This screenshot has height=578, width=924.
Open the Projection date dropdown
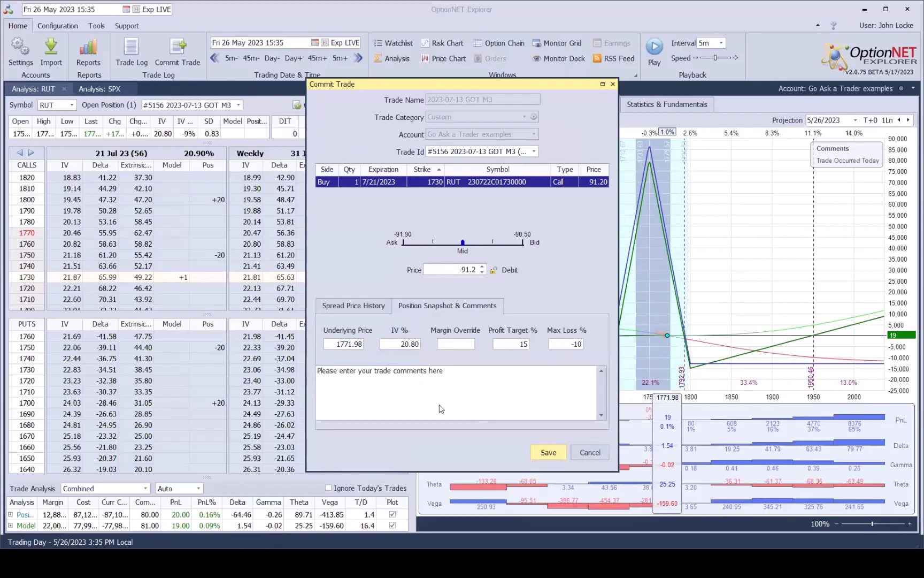point(855,120)
